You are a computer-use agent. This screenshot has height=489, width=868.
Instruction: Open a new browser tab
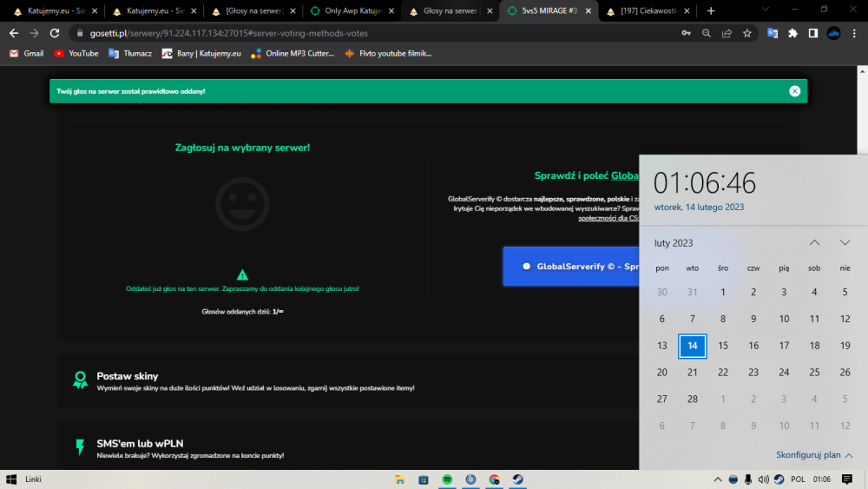pos(711,11)
